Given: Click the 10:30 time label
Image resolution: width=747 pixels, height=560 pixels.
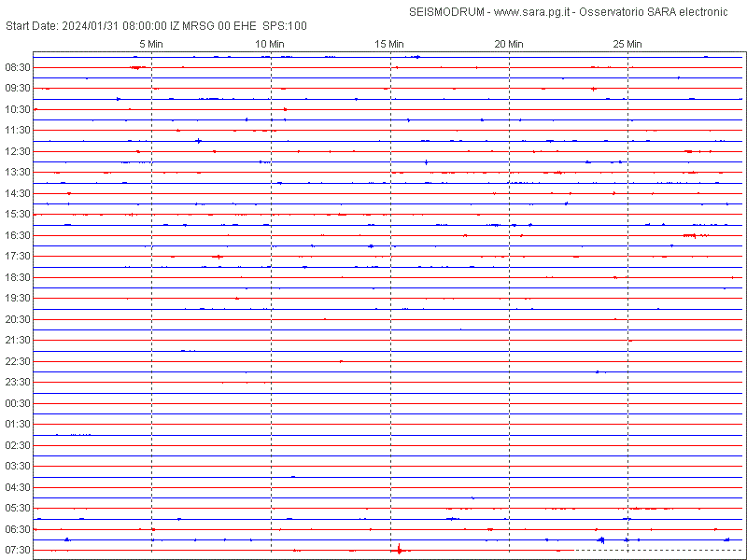Looking at the screenshot, I should pos(18,109).
